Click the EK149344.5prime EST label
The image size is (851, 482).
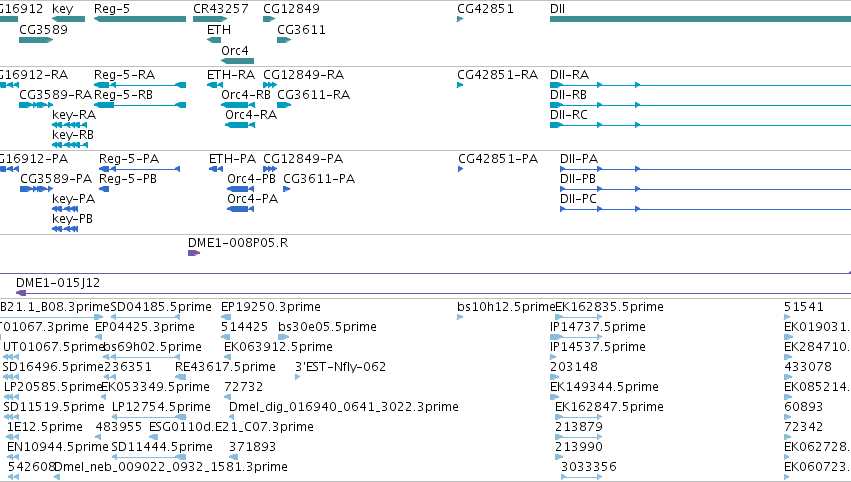click(604, 387)
